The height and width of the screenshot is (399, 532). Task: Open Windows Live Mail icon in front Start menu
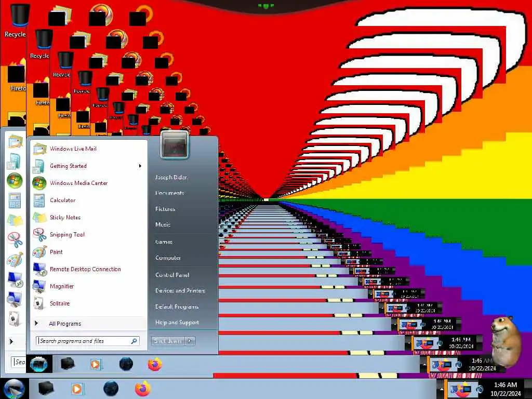tap(39, 149)
